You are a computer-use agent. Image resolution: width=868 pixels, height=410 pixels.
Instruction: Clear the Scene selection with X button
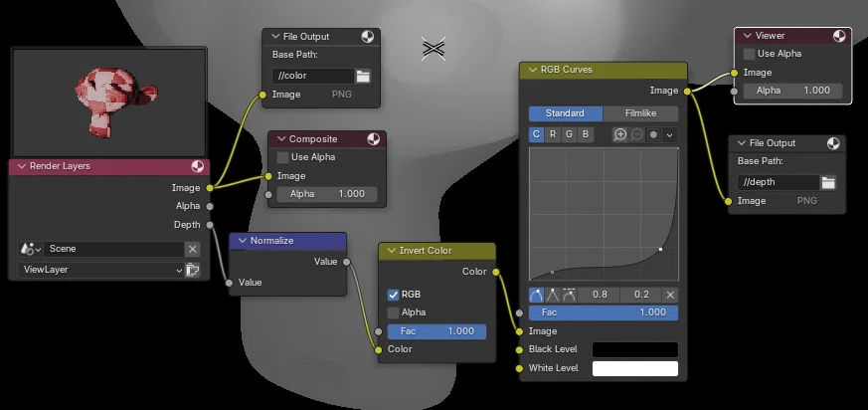click(x=192, y=249)
